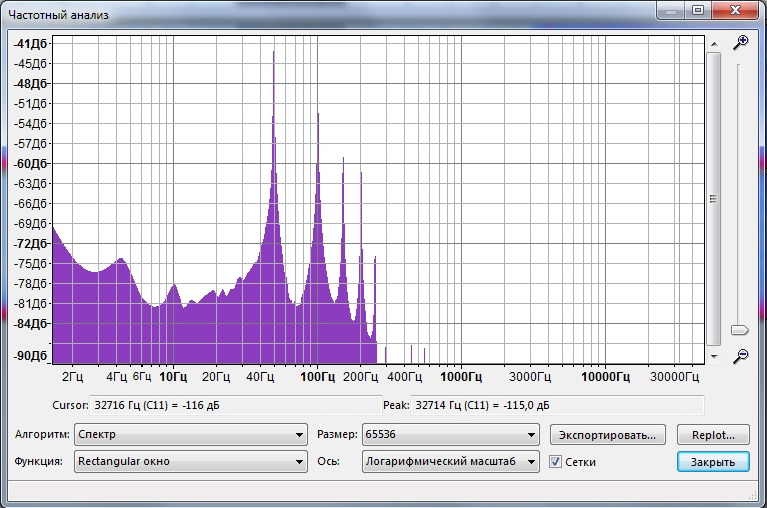Click the zoom in magnifier icon
This screenshot has width=767, height=508.
coord(740,43)
